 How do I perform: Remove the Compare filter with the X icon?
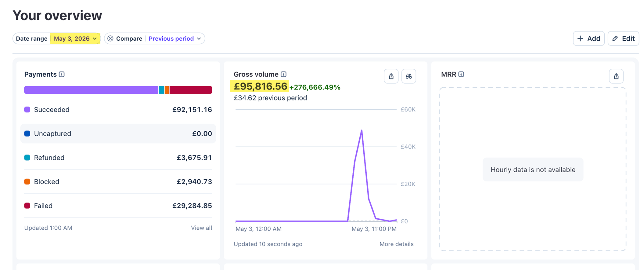pos(110,38)
